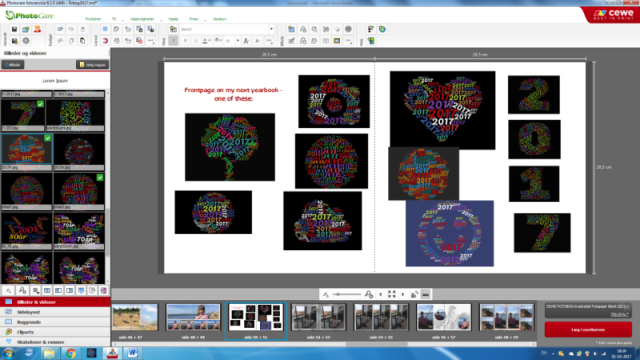Toggle green checkmark on the 7 thumbnail
This screenshot has width=640, height=360.
(40, 104)
